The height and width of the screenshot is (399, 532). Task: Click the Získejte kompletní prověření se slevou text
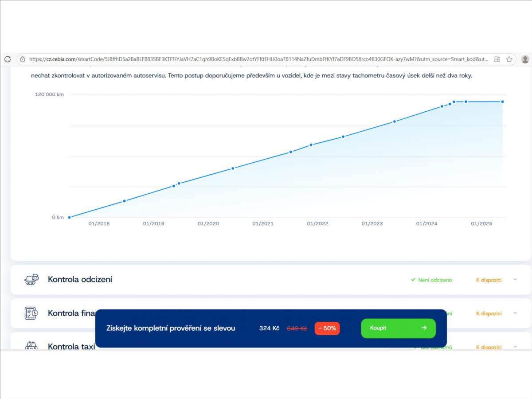click(171, 328)
